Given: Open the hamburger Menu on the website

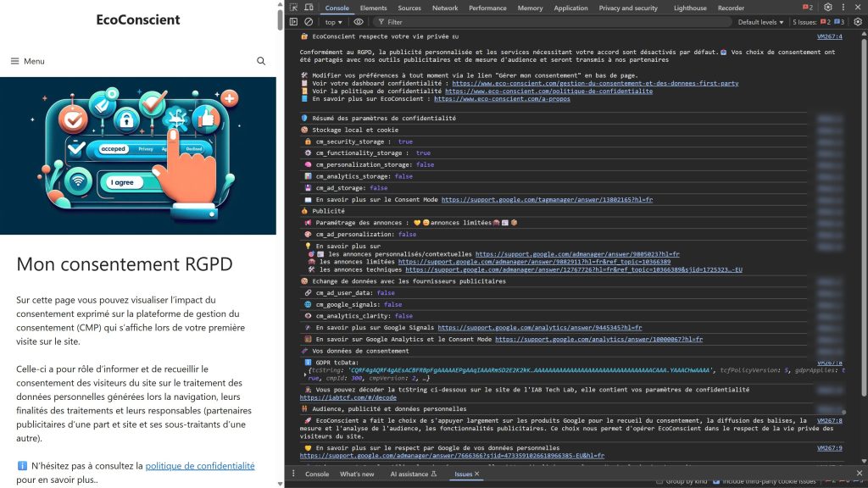Looking at the screenshot, I should click(x=27, y=61).
